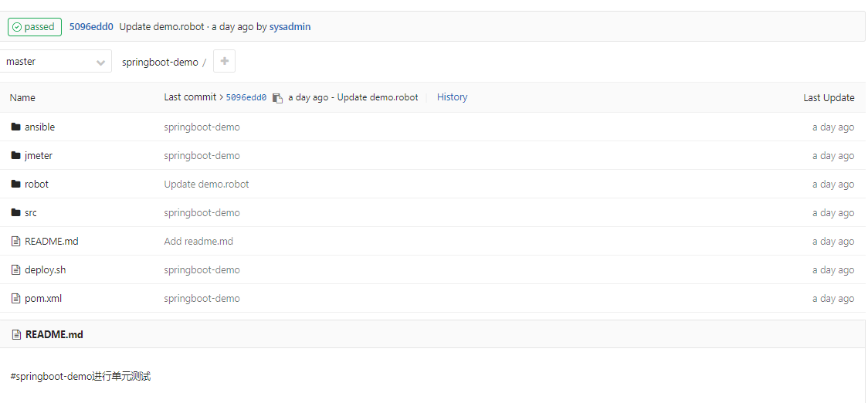Open 'Update demo.robot' commit message on robot row
Viewport: 868px width, 403px height.
pyautogui.click(x=206, y=184)
